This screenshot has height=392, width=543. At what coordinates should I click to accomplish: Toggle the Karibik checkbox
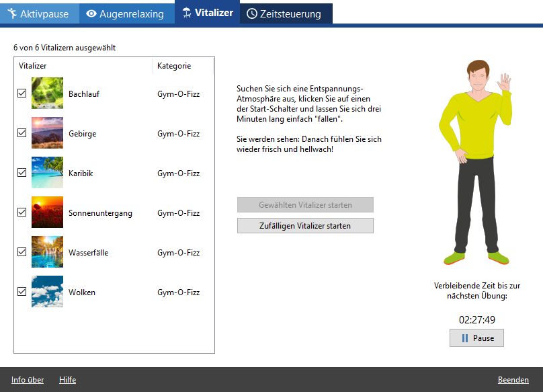coord(22,173)
